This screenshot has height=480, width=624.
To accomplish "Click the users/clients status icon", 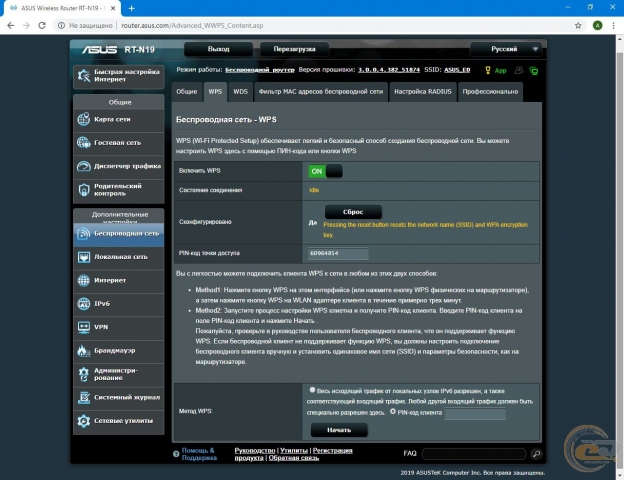I will [x=519, y=70].
